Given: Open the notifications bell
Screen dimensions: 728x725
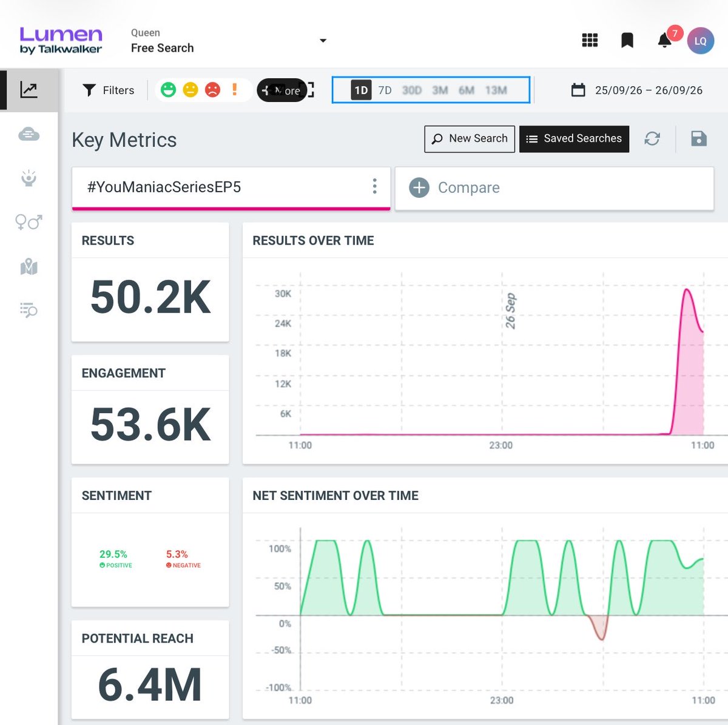Looking at the screenshot, I should (x=665, y=41).
